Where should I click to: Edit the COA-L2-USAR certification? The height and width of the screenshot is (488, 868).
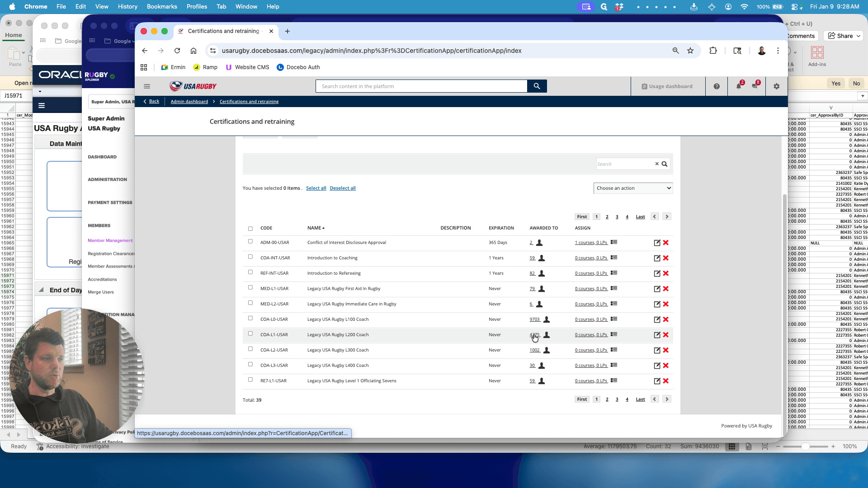pos(657,350)
